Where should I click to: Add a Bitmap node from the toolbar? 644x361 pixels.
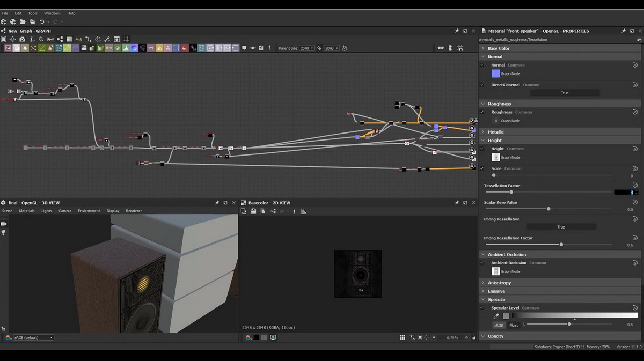(x=8, y=48)
